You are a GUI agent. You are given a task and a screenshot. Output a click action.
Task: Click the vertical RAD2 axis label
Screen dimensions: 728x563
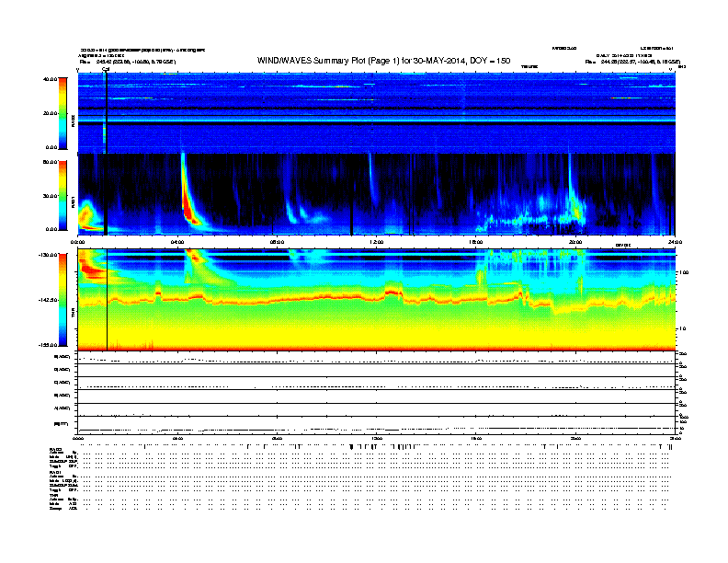73,121
